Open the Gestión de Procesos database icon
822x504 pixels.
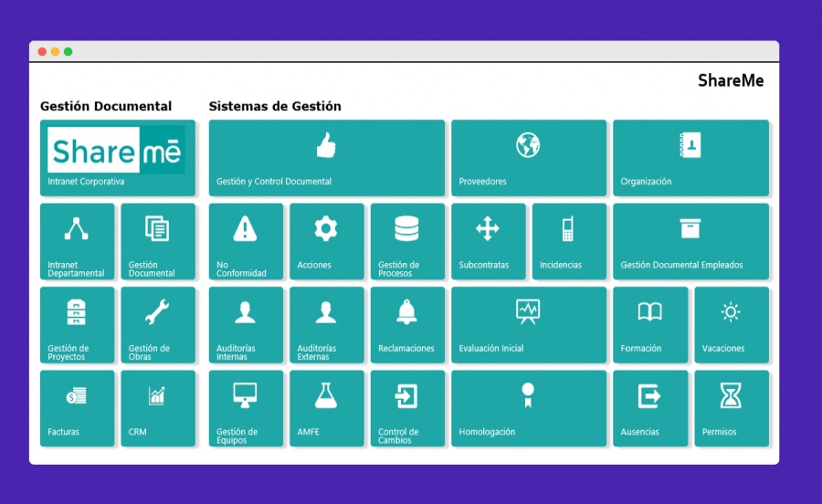coord(406,228)
